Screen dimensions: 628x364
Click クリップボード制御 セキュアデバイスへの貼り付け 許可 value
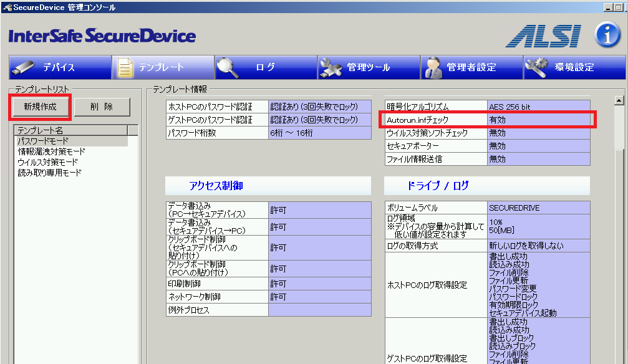pos(319,247)
